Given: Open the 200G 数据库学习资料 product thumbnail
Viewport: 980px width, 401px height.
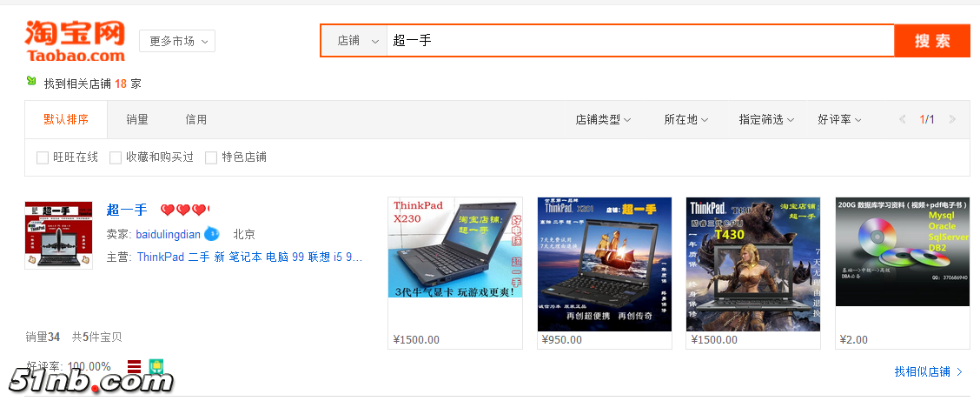Looking at the screenshot, I should (x=903, y=252).
